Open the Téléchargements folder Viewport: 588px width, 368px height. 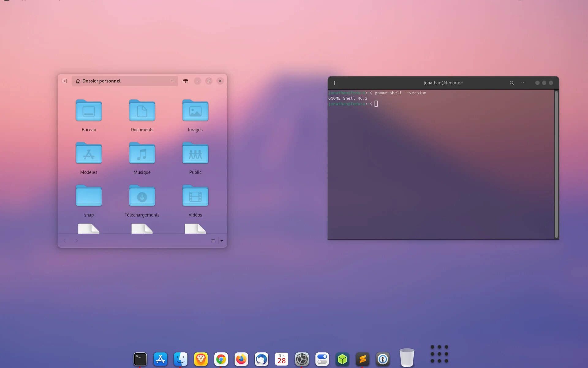click(x=142, y=196)
